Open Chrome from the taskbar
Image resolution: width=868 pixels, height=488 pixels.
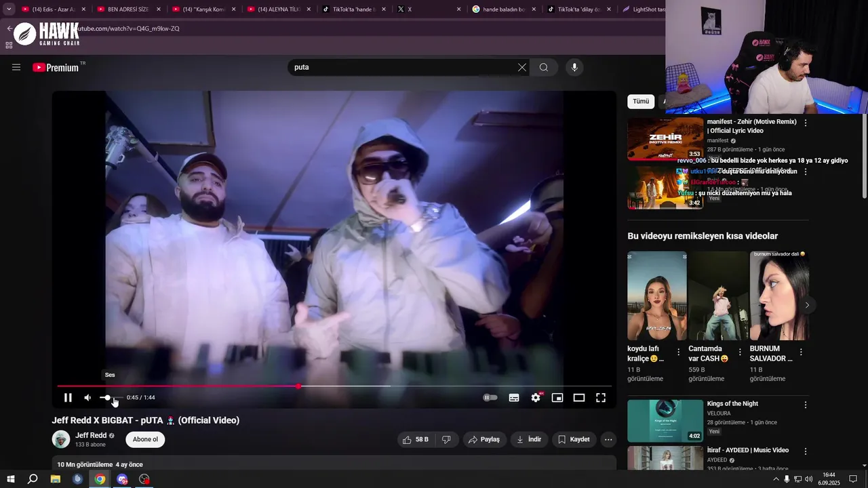click(x=100, y=479)
